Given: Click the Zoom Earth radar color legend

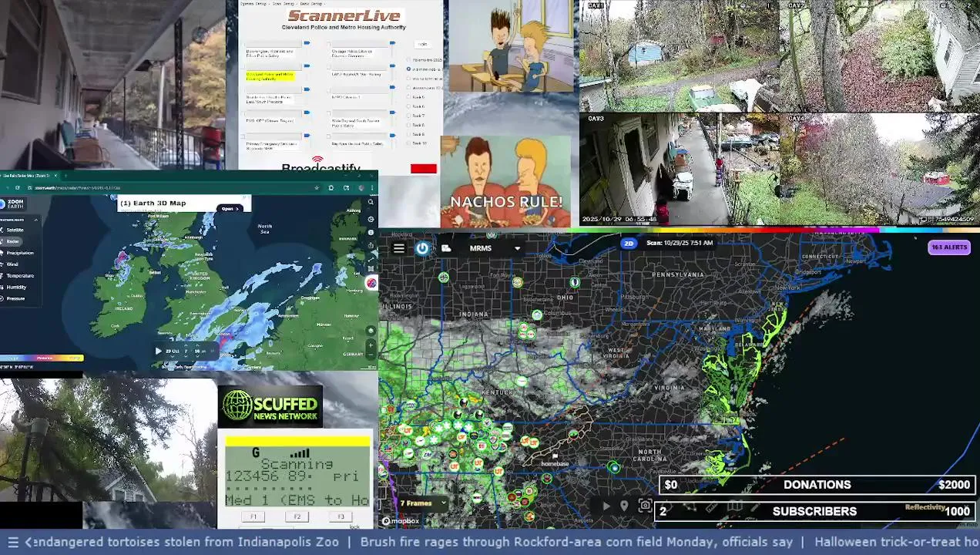Looking at the screenshot, I should pos(42,358).
